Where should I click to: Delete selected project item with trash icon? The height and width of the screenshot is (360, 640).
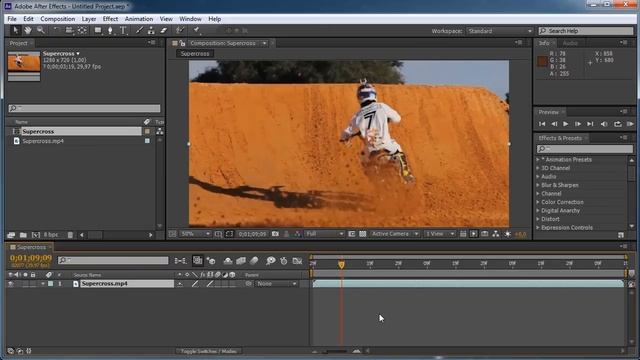(x=70, y=235)
